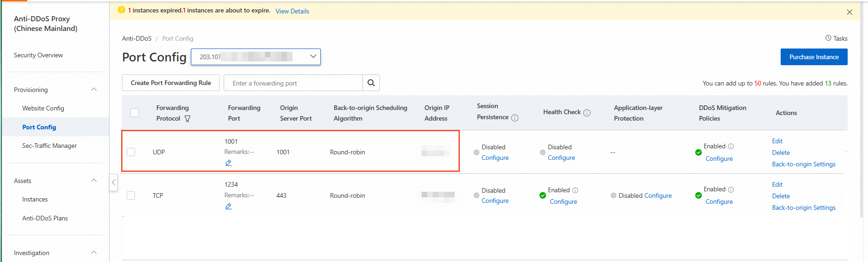Toggle the select-all rules checkbox
Viewport: 868px width, 262px height.
pos(134,113)
